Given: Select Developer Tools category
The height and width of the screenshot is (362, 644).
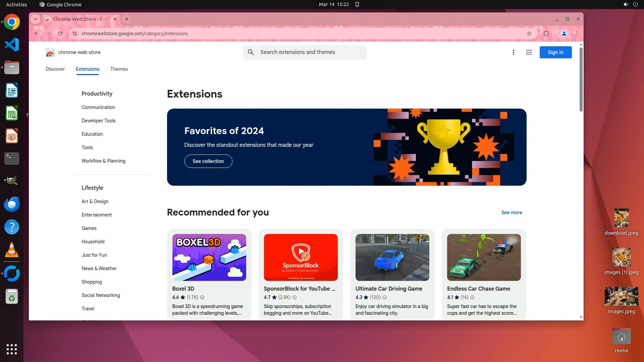Looking at the screenshot, I should tap(98, 121).
